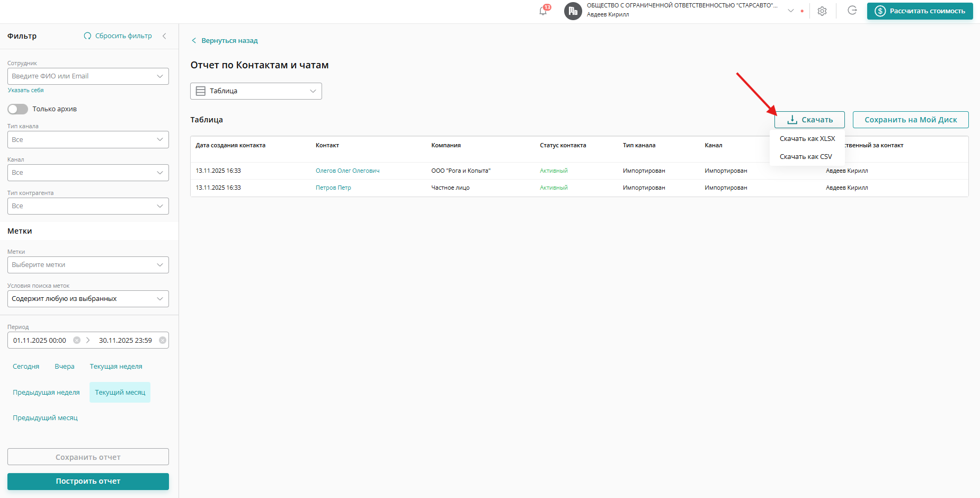Screen dimensions: 980x498
Task: Click the 'Тип канала' column header
Action: pyautogui.click(x=639, y=146)
